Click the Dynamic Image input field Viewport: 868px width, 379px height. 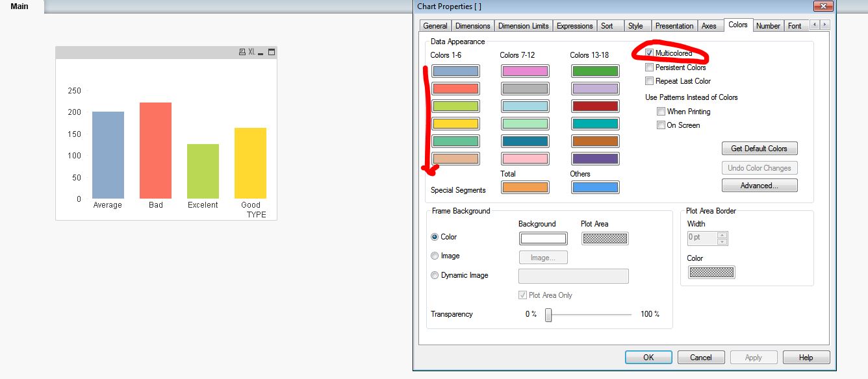574,276
